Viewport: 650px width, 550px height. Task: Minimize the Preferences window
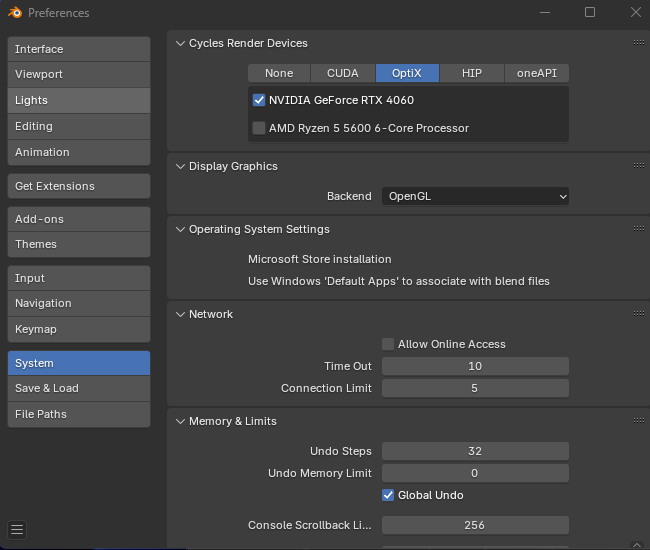click(x=545, y=12)
